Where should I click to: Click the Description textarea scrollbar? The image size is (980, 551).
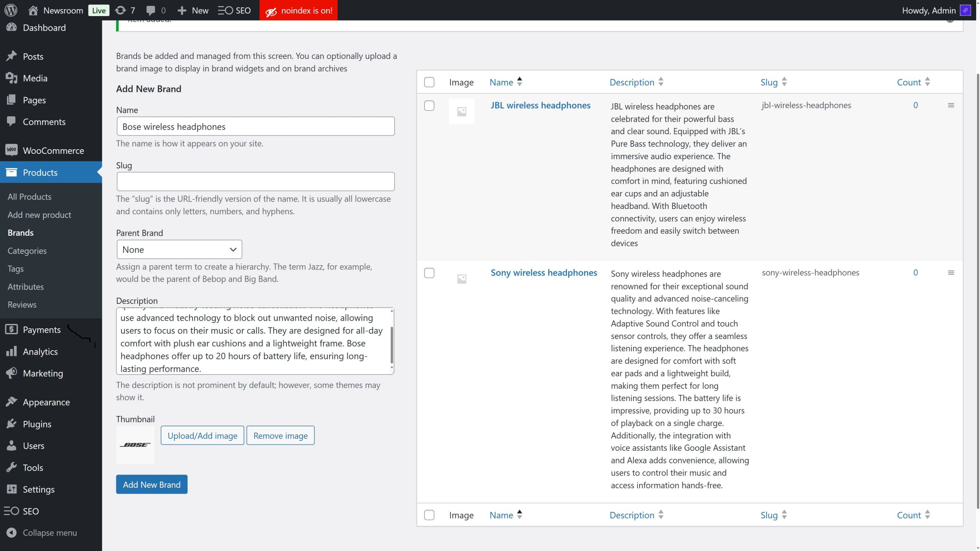(392, 345)
